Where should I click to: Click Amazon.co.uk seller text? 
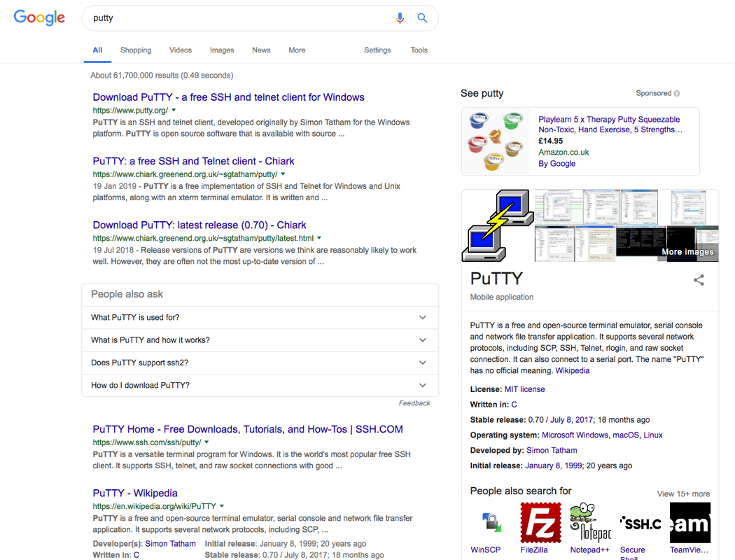coord(563,153)
